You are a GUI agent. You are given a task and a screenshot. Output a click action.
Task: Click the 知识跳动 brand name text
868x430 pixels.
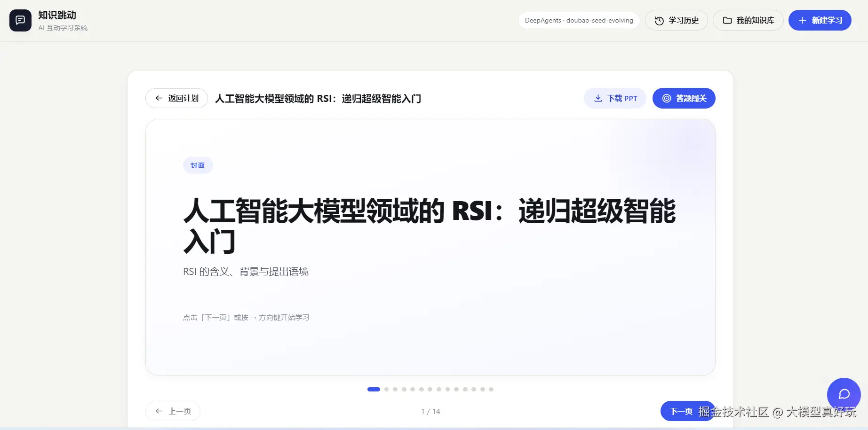(57, 16)
